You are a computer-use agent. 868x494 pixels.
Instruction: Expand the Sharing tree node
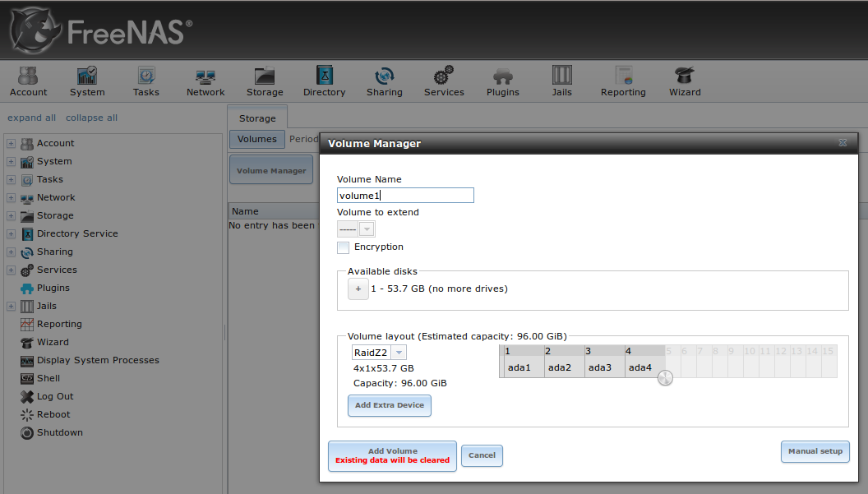click(11, 252)
